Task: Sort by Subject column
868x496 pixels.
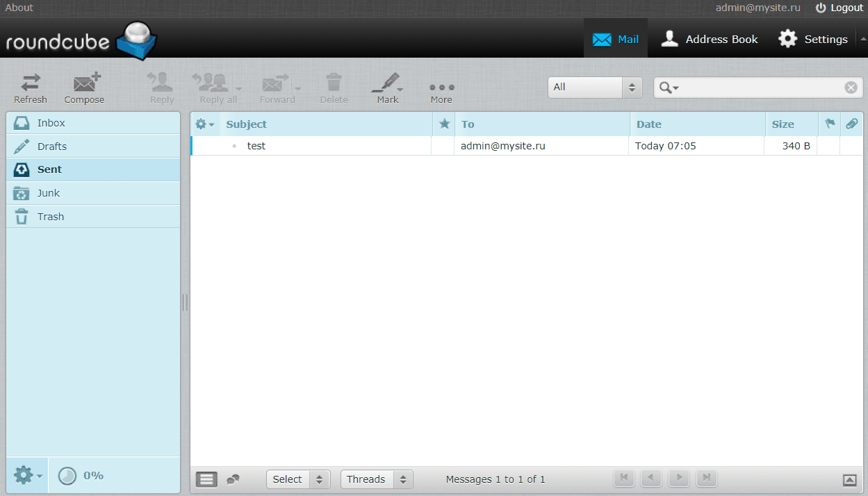Action: tap(246, 124)
